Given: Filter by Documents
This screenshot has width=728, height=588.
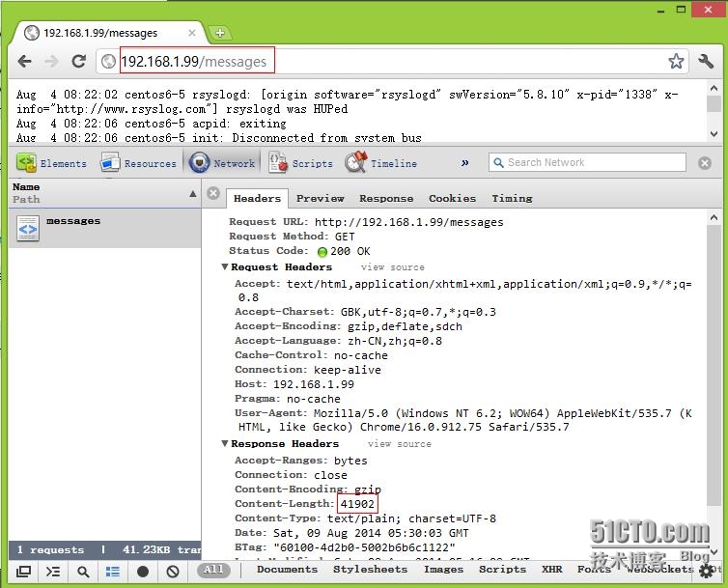Looking at the screenshot, I should pos(288,570).
